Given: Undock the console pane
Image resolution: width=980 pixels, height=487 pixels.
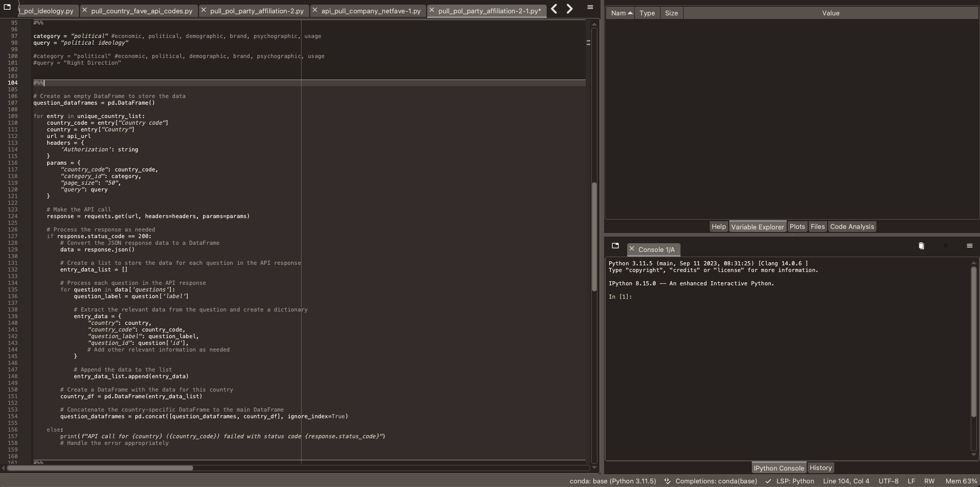Looking at the screenshot, I should coord(615,246).
